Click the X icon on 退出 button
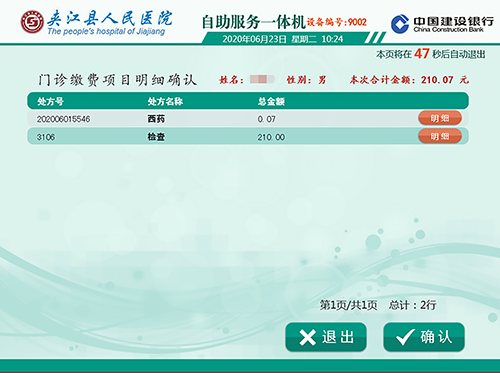Image resolution: width=500 pixels, height=373 pixels. [x=307, y=337]
